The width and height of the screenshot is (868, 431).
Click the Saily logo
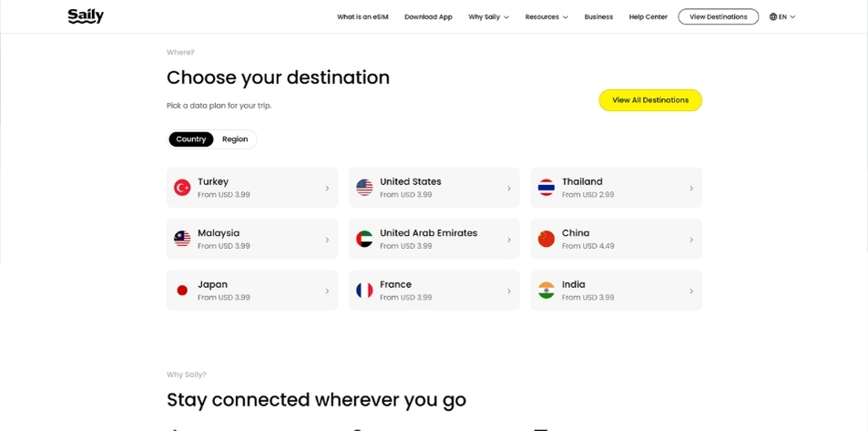86,16
